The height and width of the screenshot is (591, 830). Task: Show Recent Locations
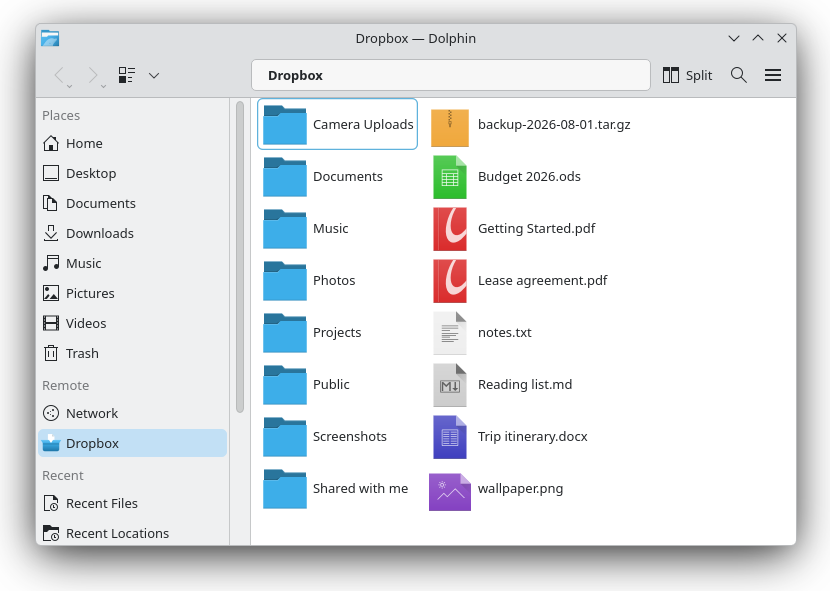132,533
